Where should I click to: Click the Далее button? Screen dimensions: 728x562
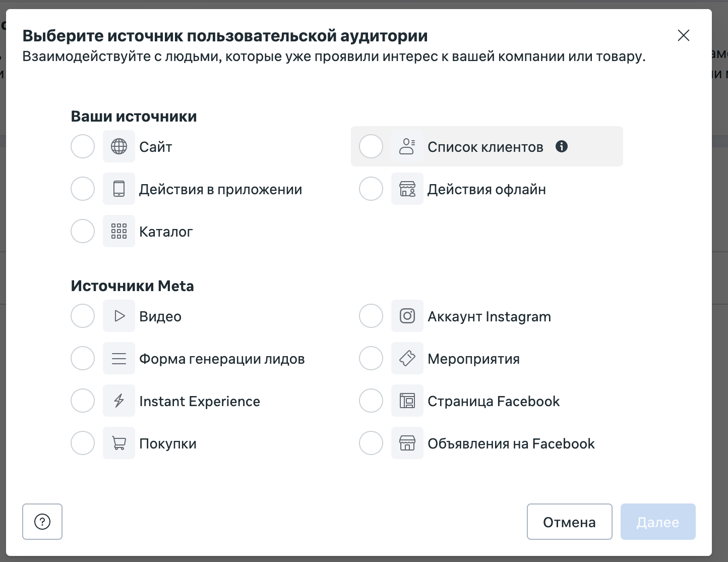[x=658, y=522]
